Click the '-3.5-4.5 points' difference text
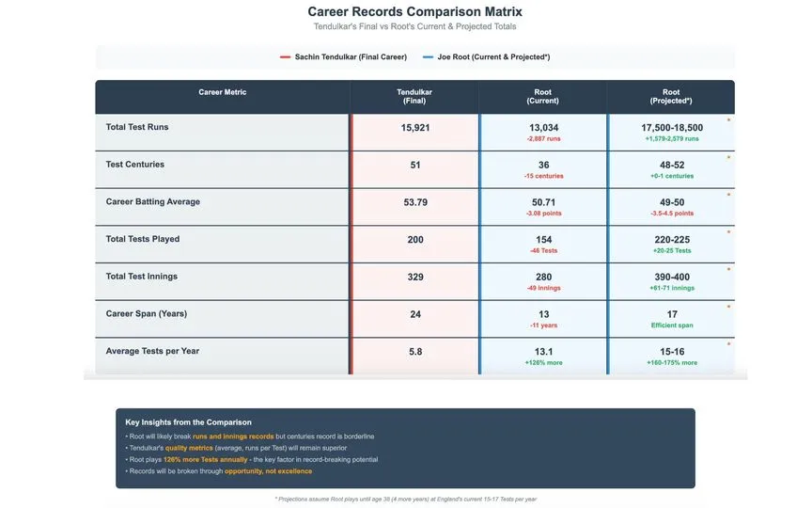The image size is (812, 508). click(672, 214)
